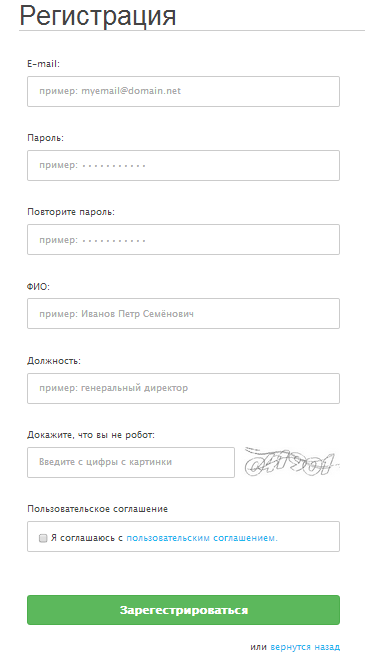365x667 pixels.
Task: Click the 'Должность:' field label
Action: 54,361
